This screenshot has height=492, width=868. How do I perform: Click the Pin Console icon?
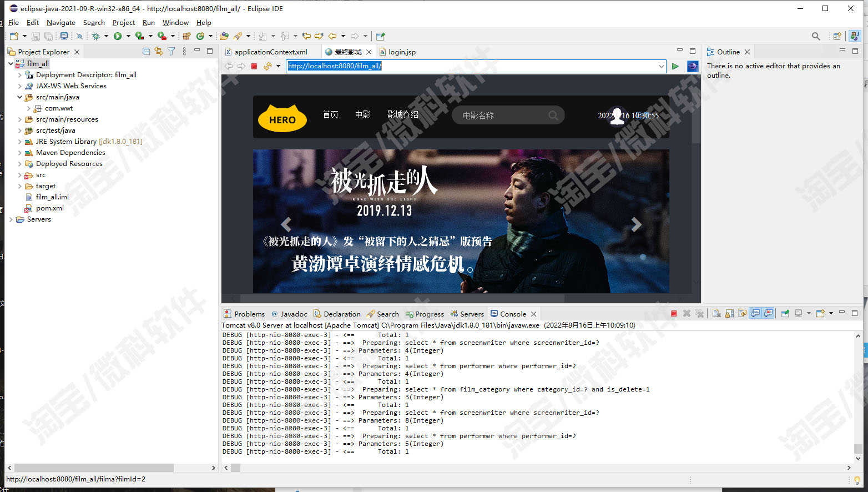tap(785, 314)
